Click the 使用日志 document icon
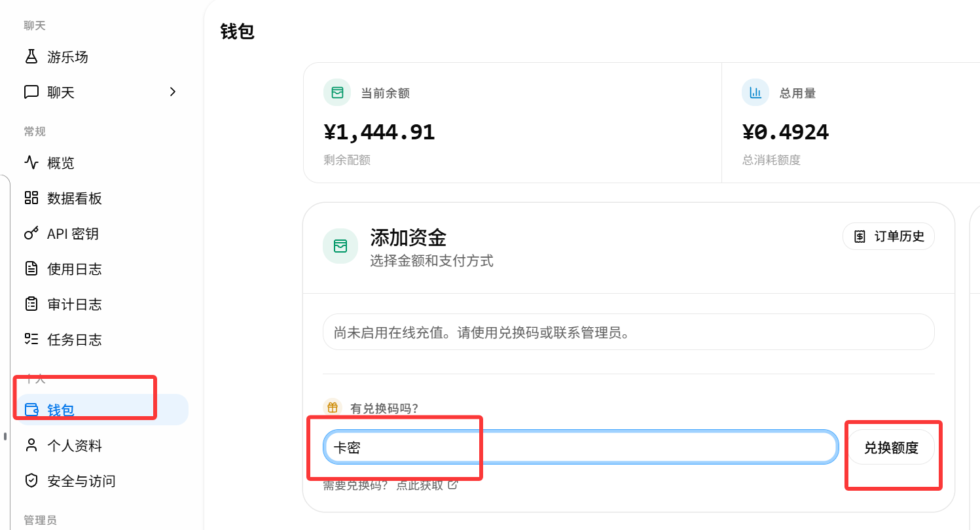 (x=31, y=269)
